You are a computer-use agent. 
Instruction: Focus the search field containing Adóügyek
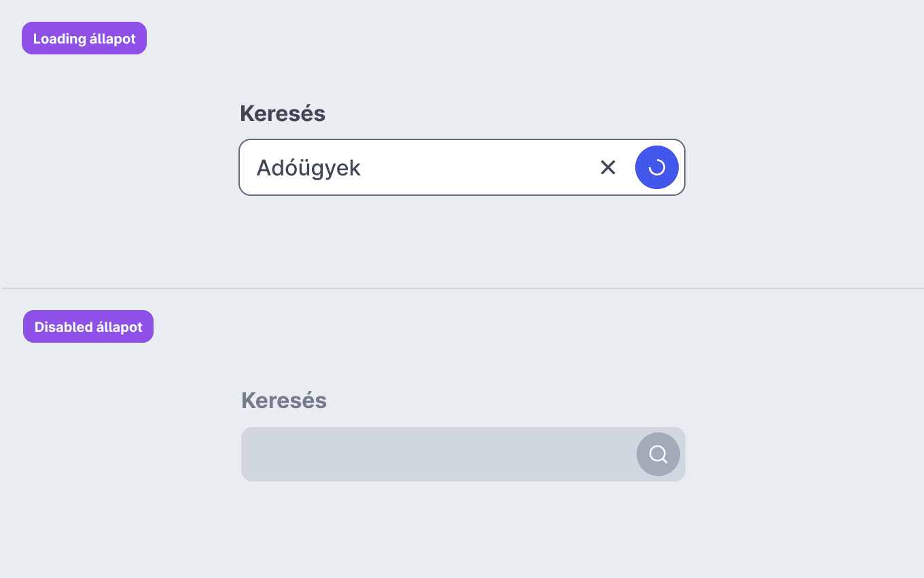462,167
